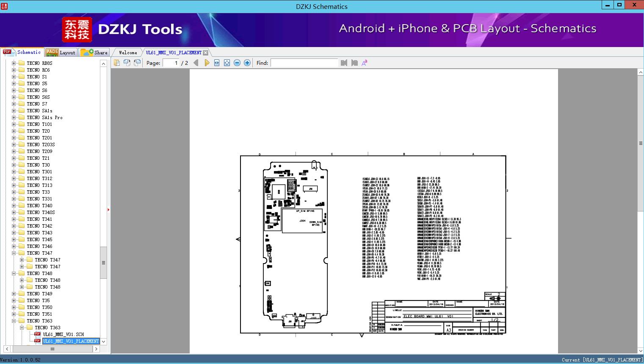644x364 pixels.
Task: Zoom in with the plus icon
Action: (x=247, y=63)
